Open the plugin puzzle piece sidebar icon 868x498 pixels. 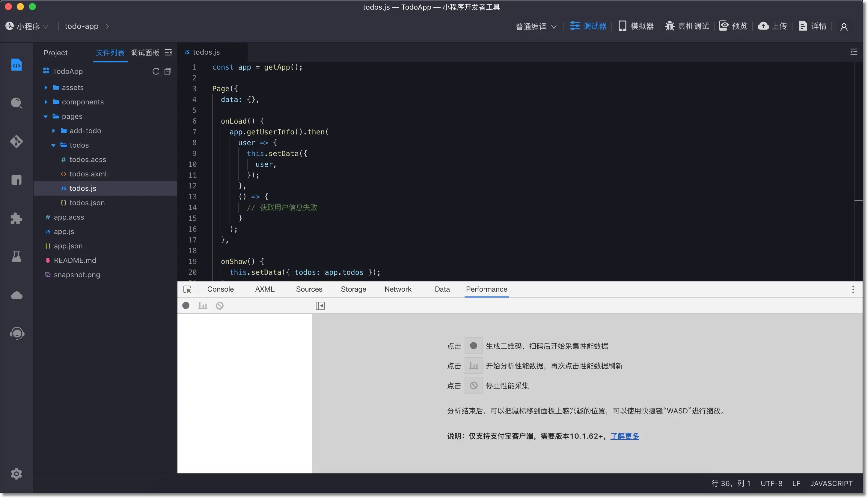tap(16, 218)
